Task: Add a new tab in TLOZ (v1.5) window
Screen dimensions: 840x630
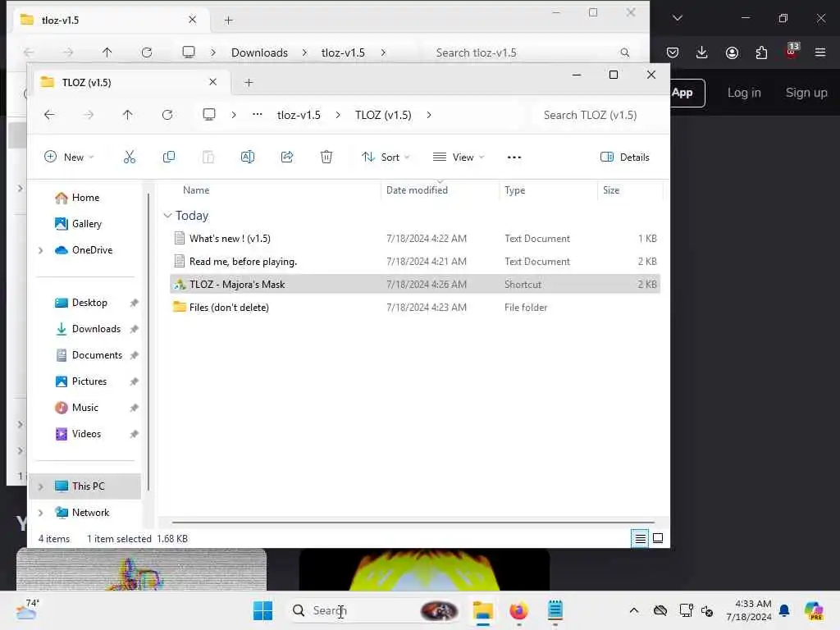Action: tap(249, 83)
